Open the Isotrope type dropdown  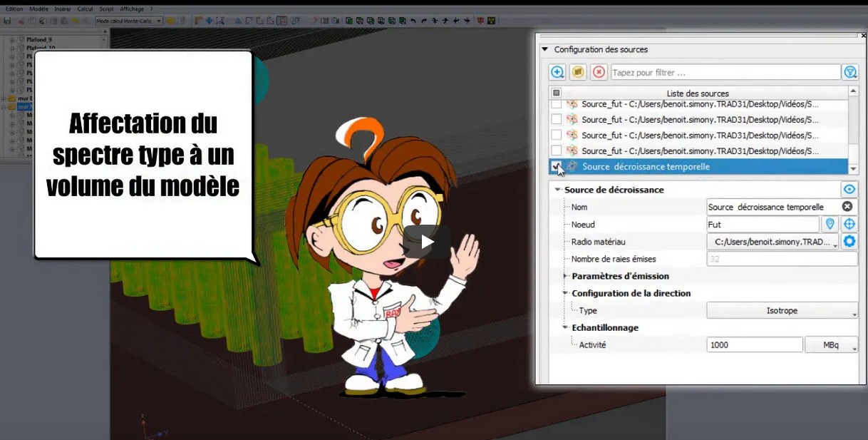[x=782, y=310]
